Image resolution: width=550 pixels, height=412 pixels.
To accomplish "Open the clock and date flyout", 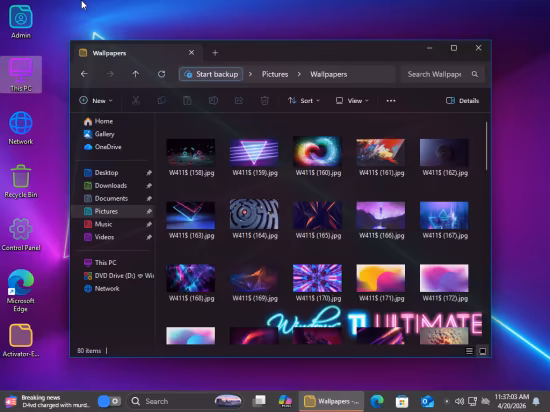I will [511, 401].
